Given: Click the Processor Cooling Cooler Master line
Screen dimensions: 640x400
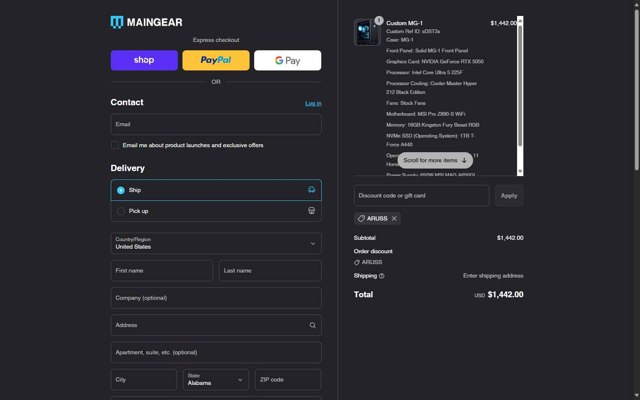Looking at the screenshot, I should tap(431, 88).
